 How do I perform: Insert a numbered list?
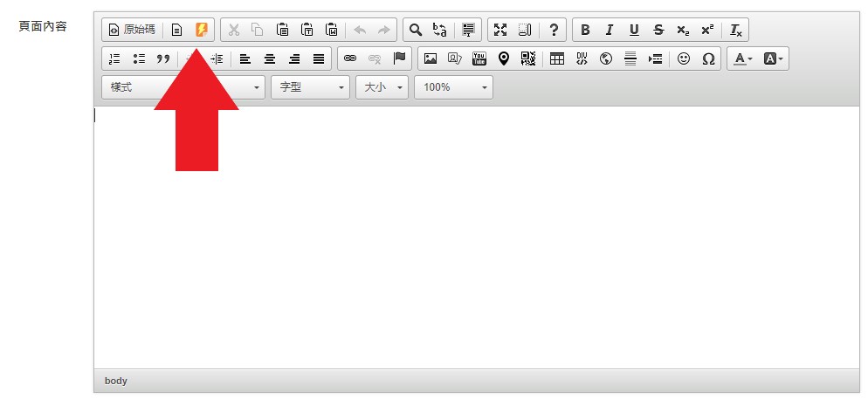tap(114, 58)
